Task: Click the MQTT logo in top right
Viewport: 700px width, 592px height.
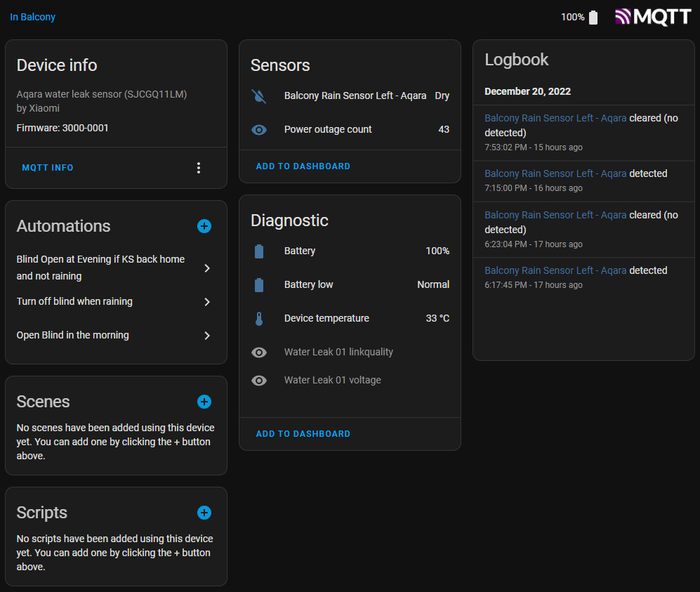Action: (x=653, y=17)
